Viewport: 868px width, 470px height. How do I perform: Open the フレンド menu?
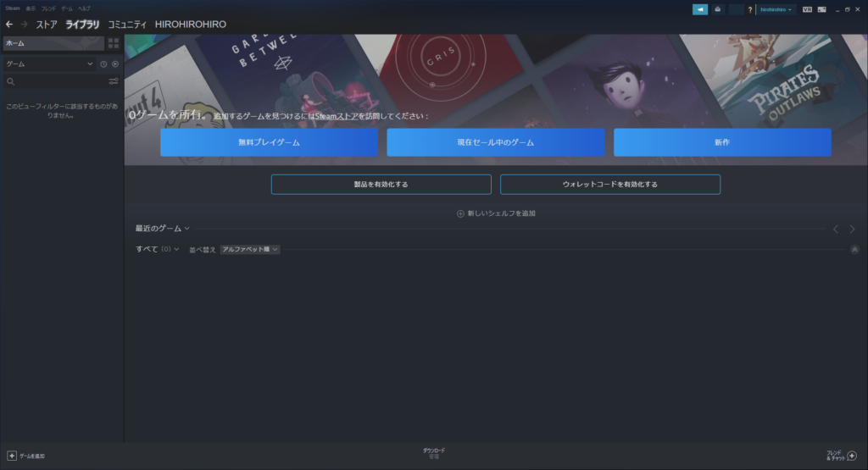point(48,8)
